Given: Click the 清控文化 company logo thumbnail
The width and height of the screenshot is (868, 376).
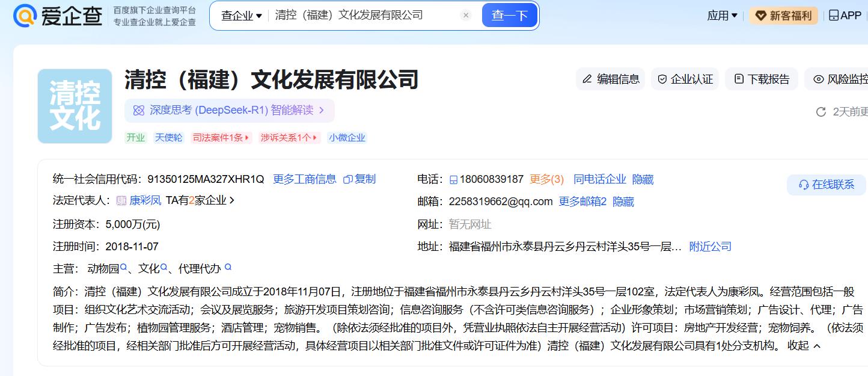Looking at the screenshot, I should tap(75, 106).
